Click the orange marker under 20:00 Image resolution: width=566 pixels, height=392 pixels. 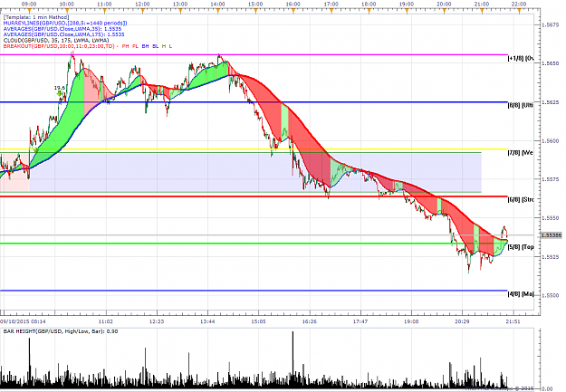(x=444, y=12)
